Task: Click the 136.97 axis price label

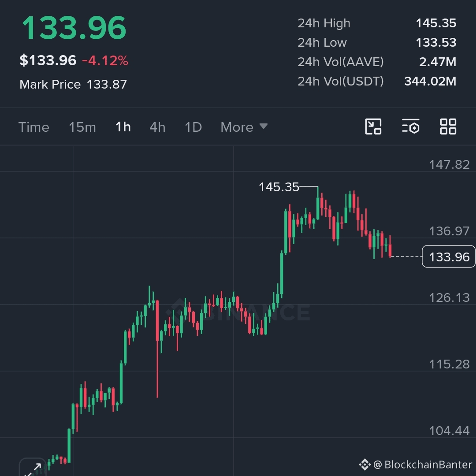Action: [449, 231]
